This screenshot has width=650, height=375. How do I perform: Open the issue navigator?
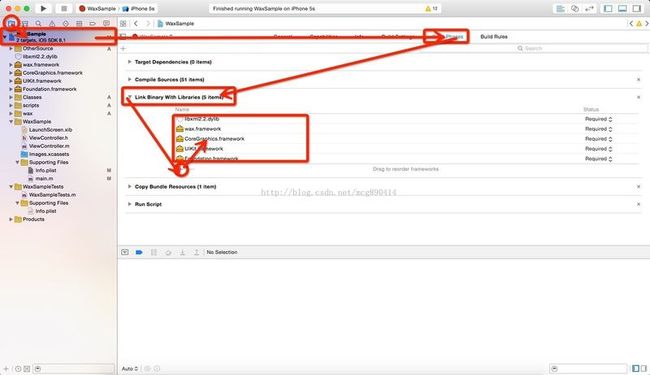tap(52, 24)
